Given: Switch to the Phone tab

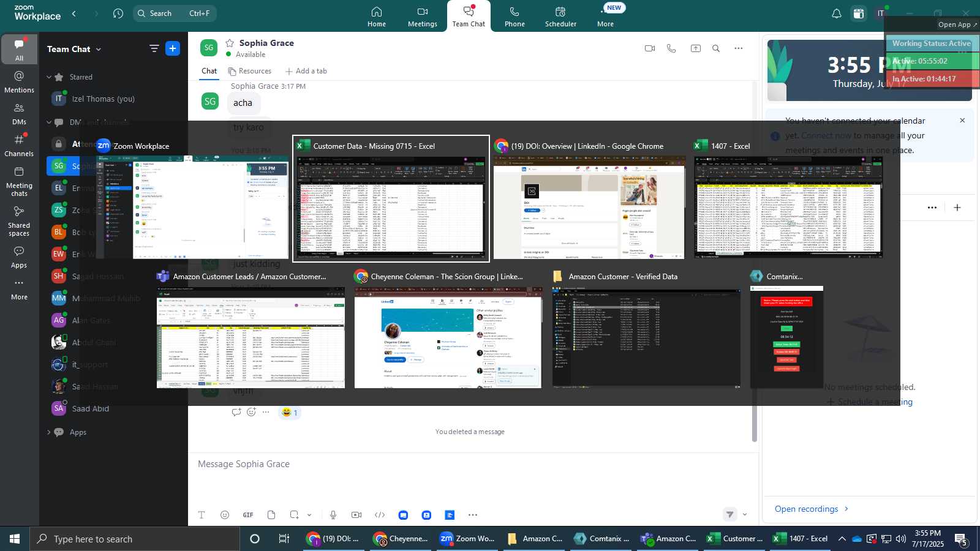Looking at the screenshot, I should coord(514,17).
